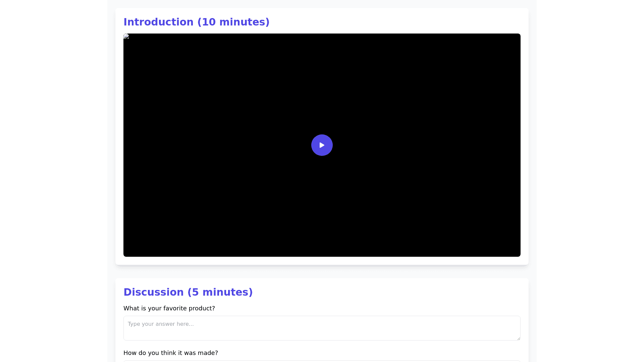Click the word 'Introduction' in heading
The width and height of the screenshot is (644, 362).
tap(158, 22)
